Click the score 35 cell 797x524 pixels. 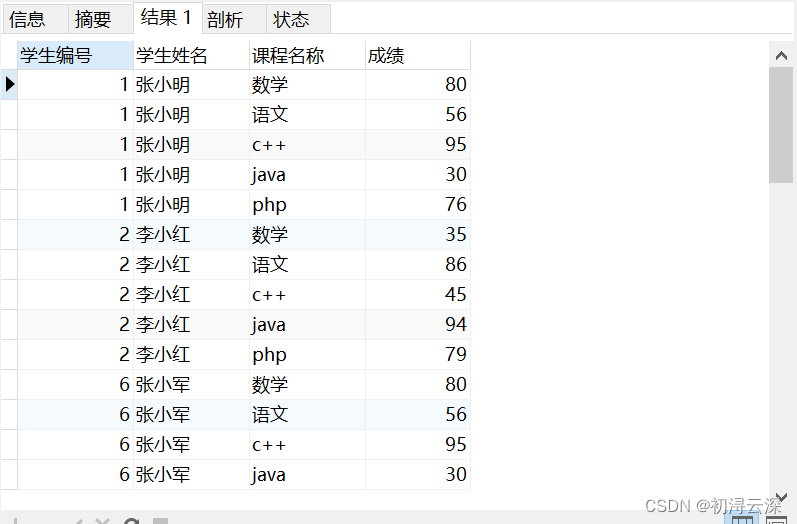tap(418, 234)
